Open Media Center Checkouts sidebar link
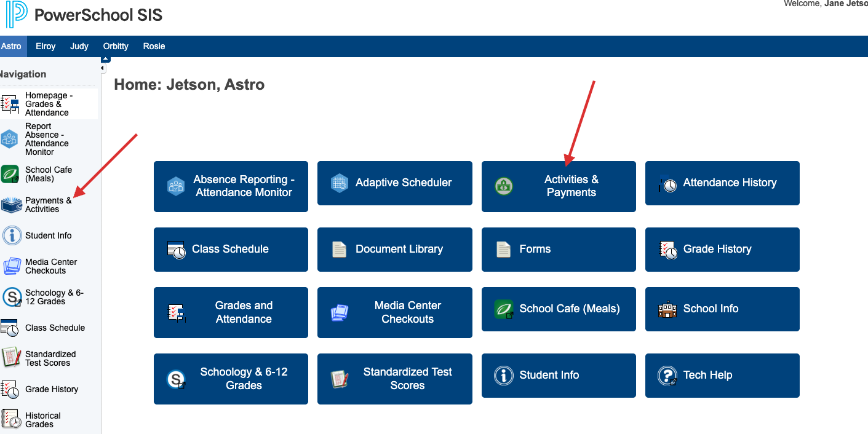 (52, 266)
